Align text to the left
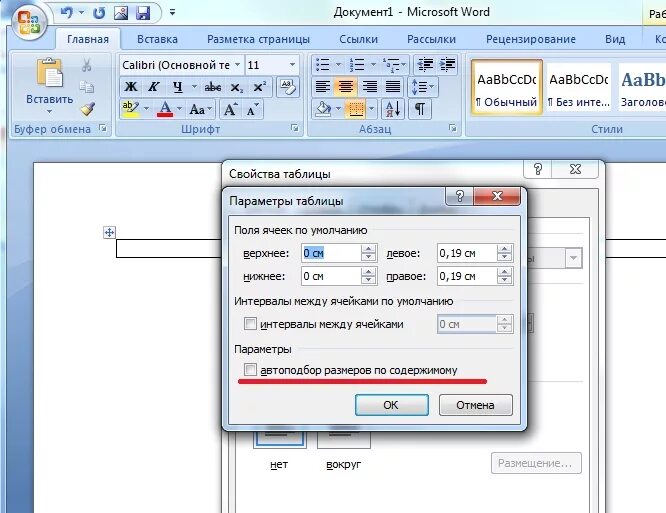This screenshot has width=666, height=513. [323, 87]
